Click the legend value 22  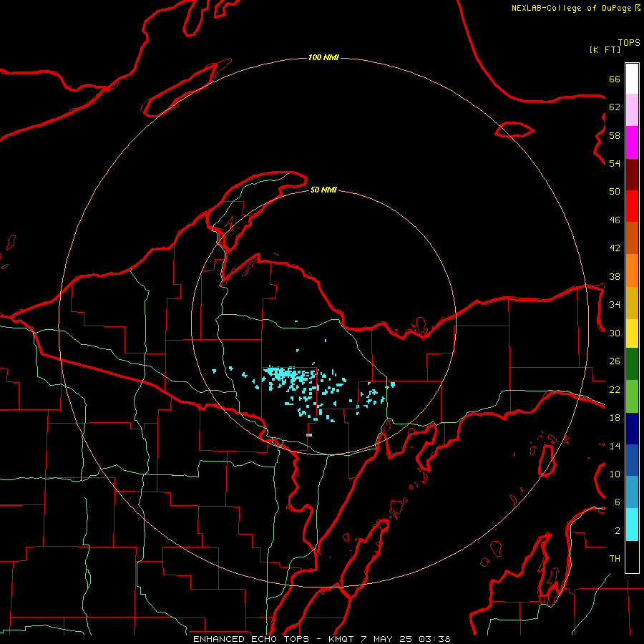615,389
